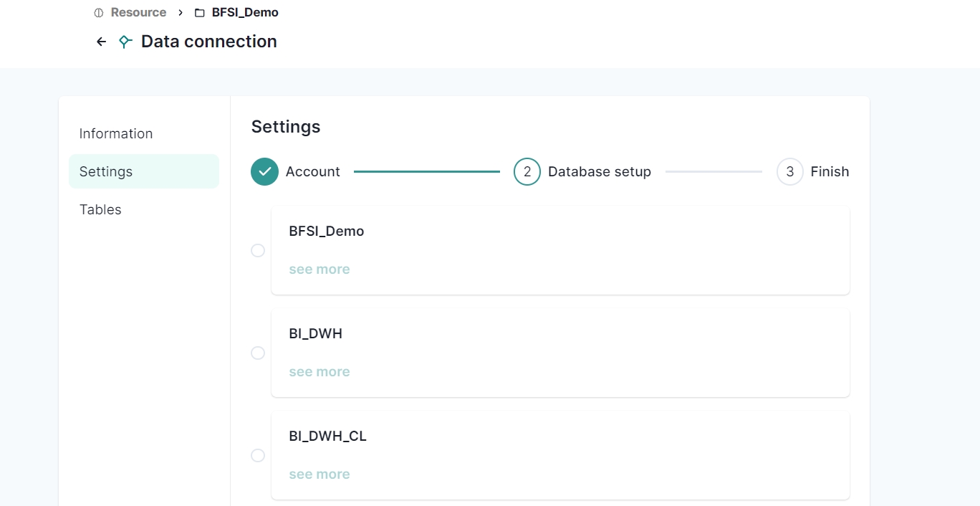This screenshot has width=980, height=506.
Task: Click the step 3 Finish circle
Action: coord(789,172)
